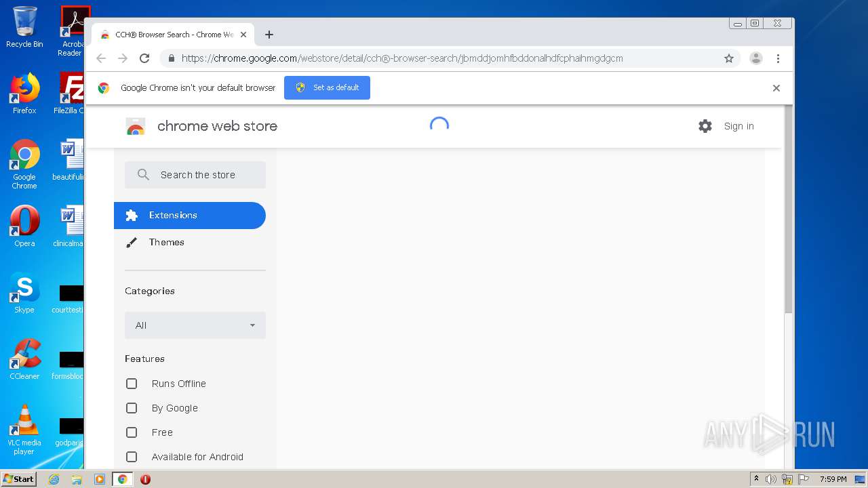868x488 pixels.
Task: Click the browser Forward arrow
Action: [x=123, y=58]
